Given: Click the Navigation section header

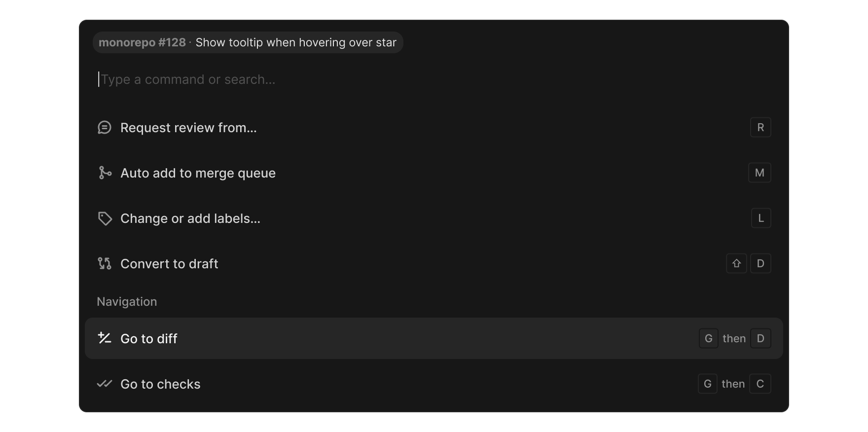Looking at the screenshot, I should click(x=127, y=302).
